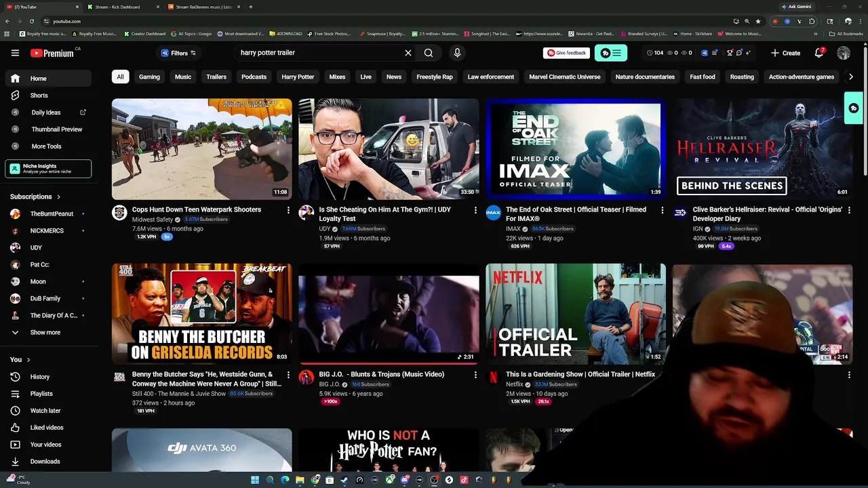
Task: Open new browser tab plus button
Action: pyautogui.click(x=251, y=7)
